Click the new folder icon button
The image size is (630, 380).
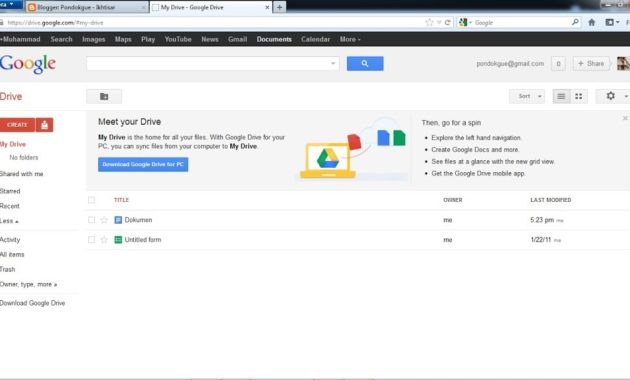[104, 96]
